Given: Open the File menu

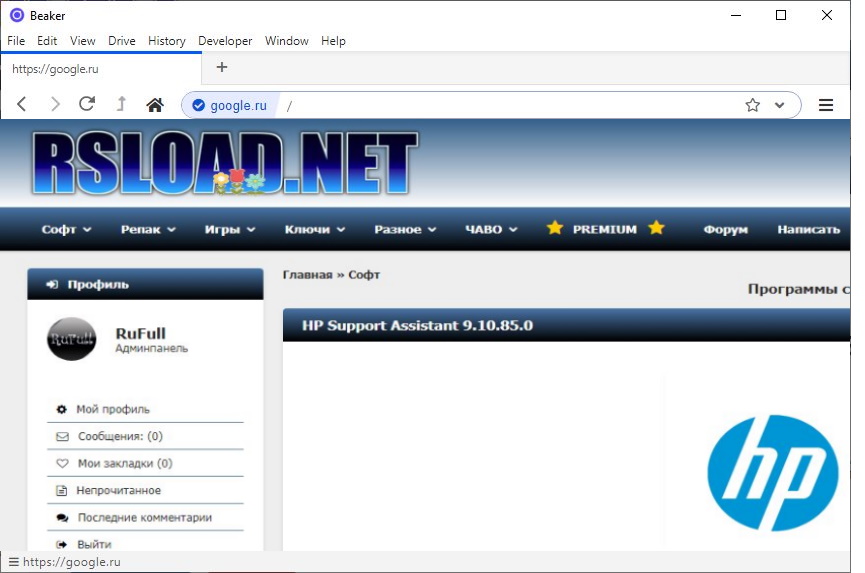Looking at the screenshot, I should pos(16,41).
